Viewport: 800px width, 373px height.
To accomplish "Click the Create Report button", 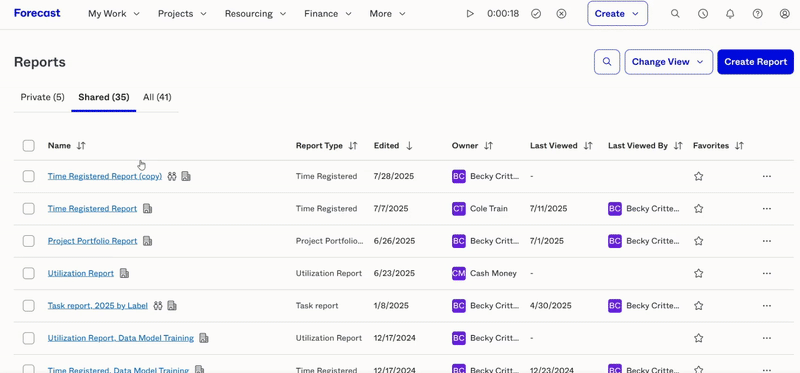I will click(x=756, y=62).
